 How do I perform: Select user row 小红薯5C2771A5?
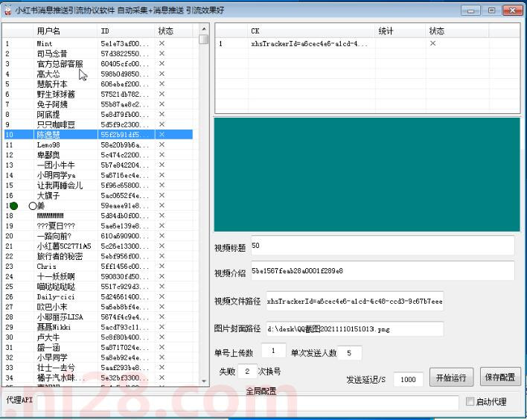point(98,246)
